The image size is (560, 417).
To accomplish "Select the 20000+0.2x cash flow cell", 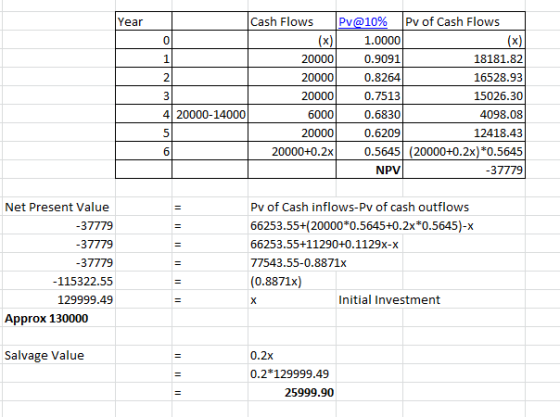I will click(292, 151).
